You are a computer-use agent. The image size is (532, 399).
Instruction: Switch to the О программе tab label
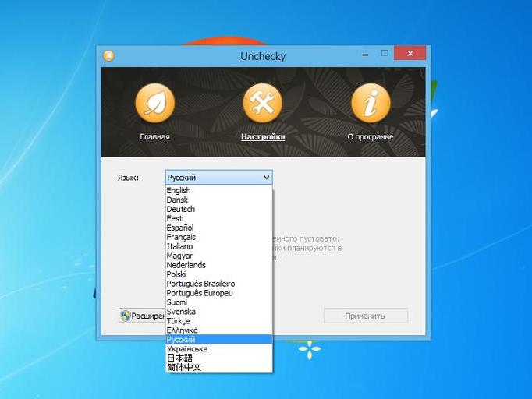pyautogui.click(x=371, y=137)
